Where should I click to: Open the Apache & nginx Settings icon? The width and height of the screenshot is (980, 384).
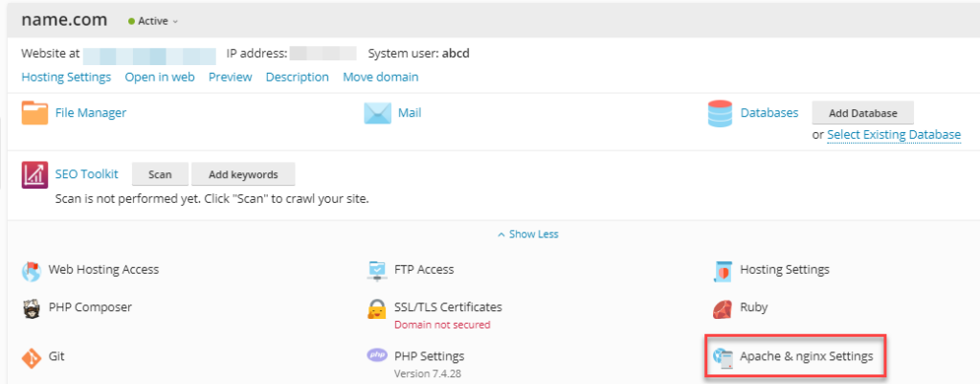click(723, 356)
